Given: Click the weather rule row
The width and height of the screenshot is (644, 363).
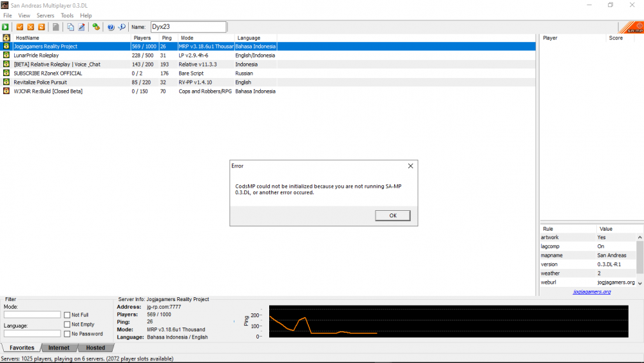Looking at the screenshot, I should [588, 273].
